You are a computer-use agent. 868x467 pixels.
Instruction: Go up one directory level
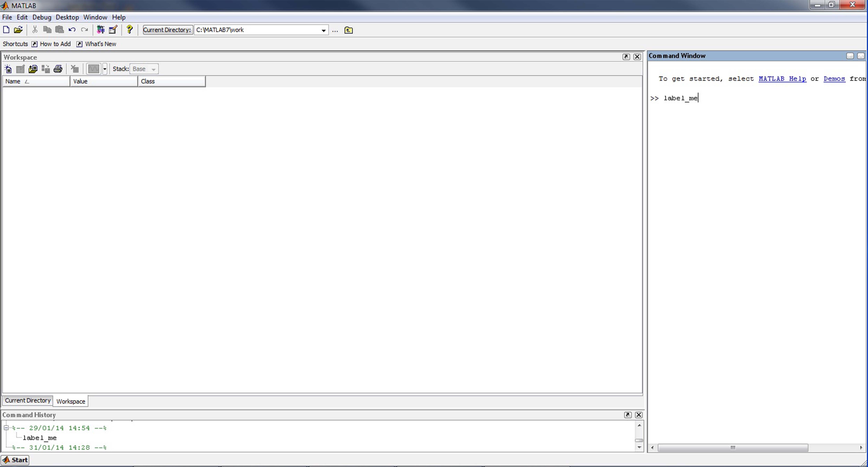tap(348, 30)
